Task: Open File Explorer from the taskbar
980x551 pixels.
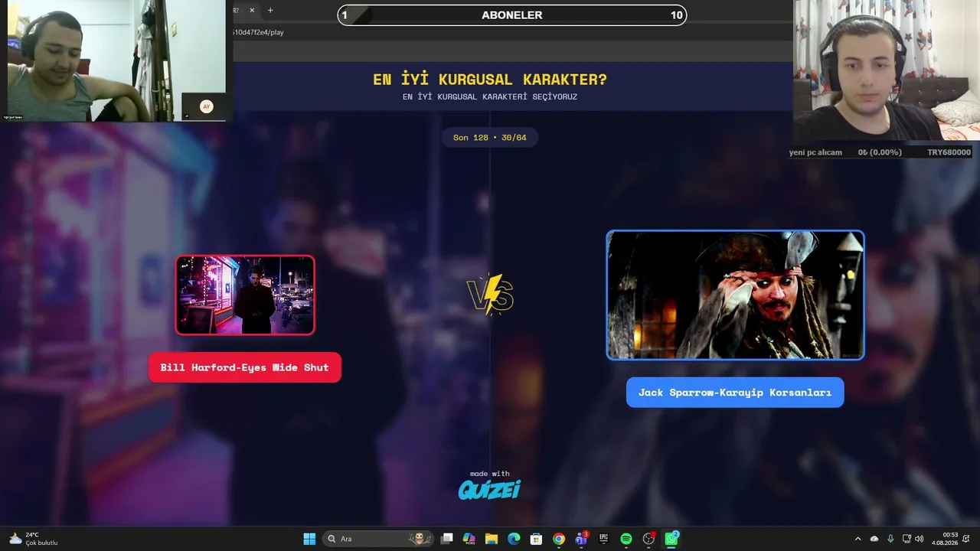Action: (x=492, y=539)
